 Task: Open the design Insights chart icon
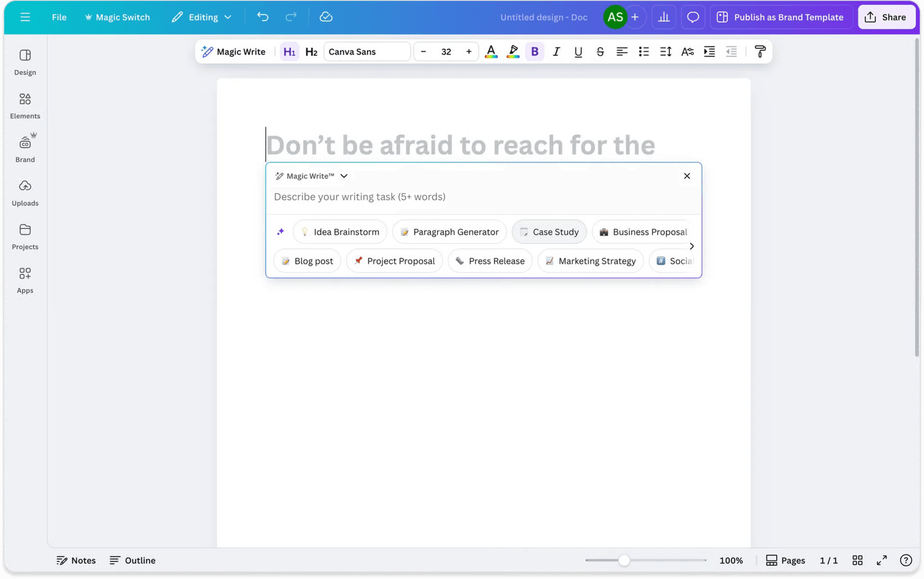[664, 17]
